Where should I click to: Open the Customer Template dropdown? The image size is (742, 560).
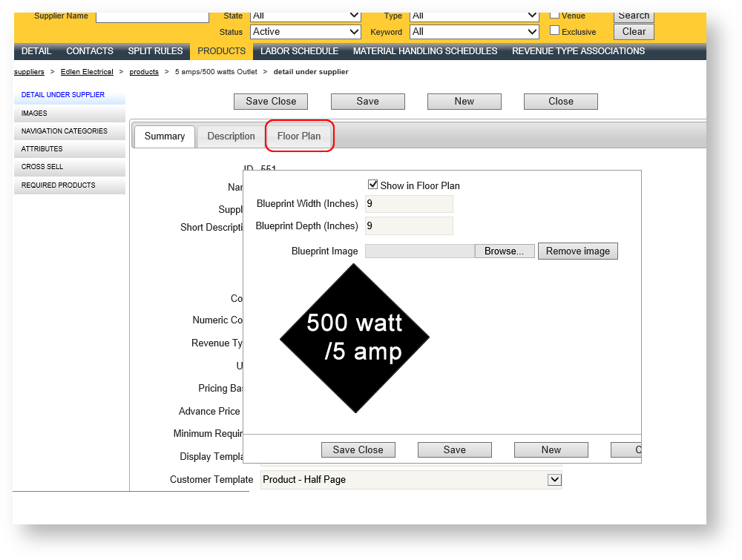tap(411, 480)
